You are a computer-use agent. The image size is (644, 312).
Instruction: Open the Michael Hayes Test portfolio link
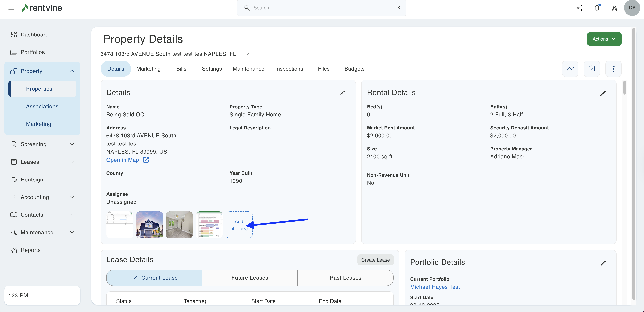pyautogui.click(x=435, y=287)
